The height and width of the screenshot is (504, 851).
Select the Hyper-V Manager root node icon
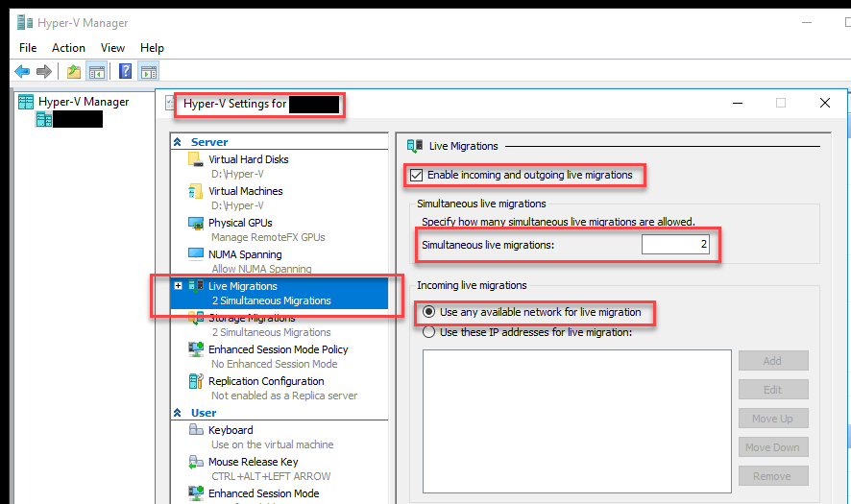click(27, 102)
